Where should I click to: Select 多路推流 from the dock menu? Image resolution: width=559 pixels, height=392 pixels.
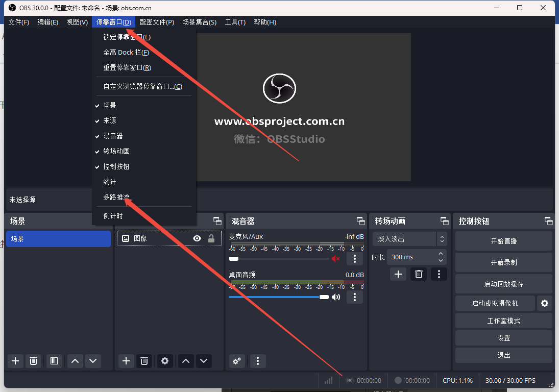pyautogui.click(x=116, y=197)
